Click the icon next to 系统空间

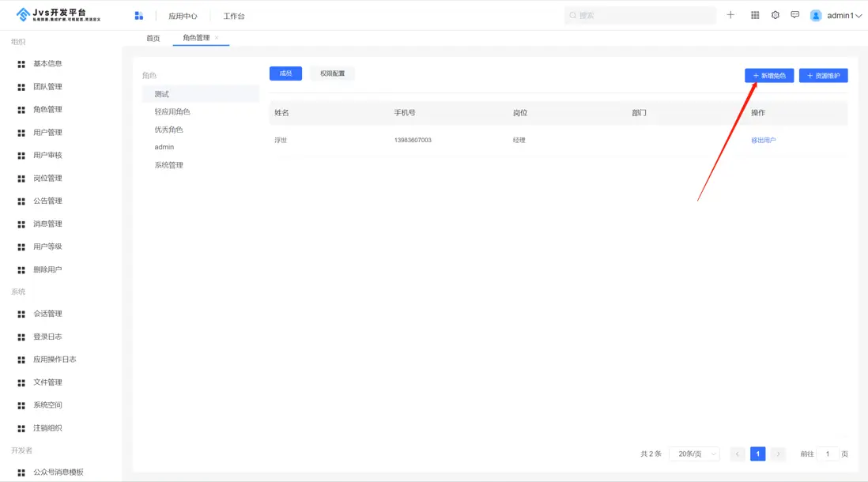(x=21, y=405)
